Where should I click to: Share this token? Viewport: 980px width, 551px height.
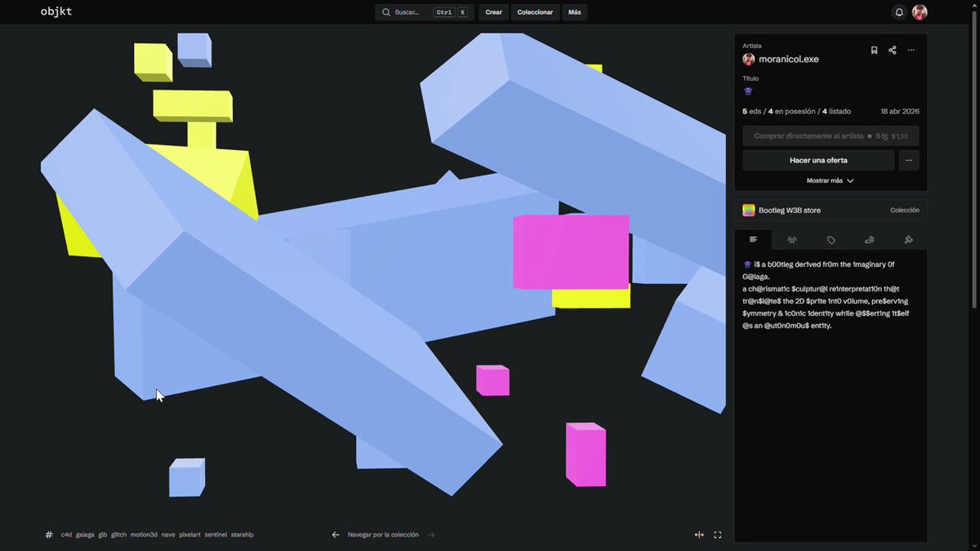(893, 50)
